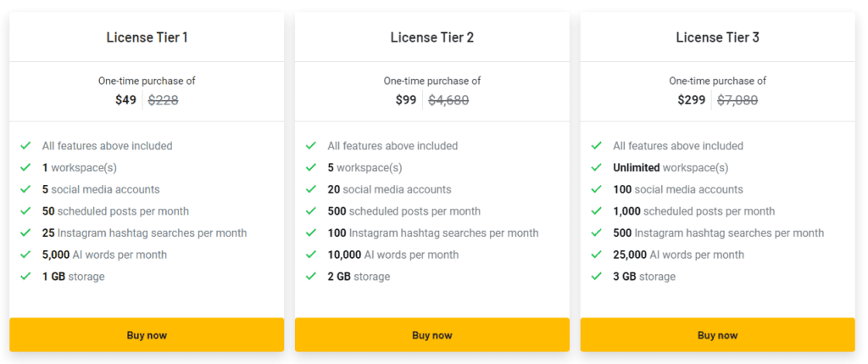Click checkmark next to 5 social media accounts

[25, 189]
